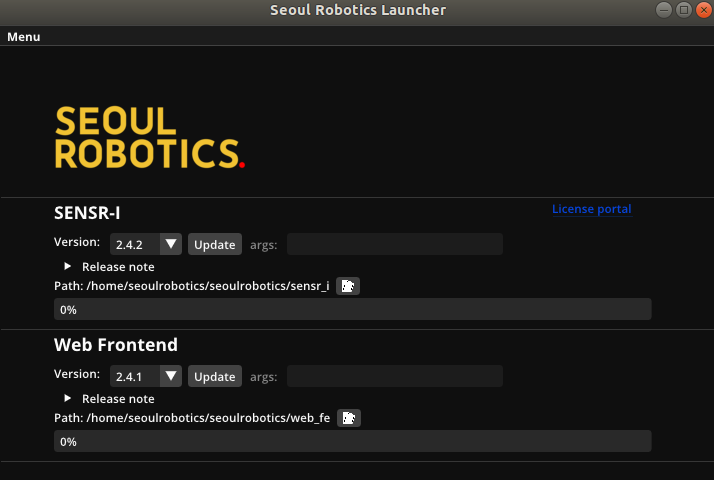Image resolution: width=714 pixels, height=480 pixels.
Task: Click the Web Frontend heading text
Action: (x=116, y=345)
